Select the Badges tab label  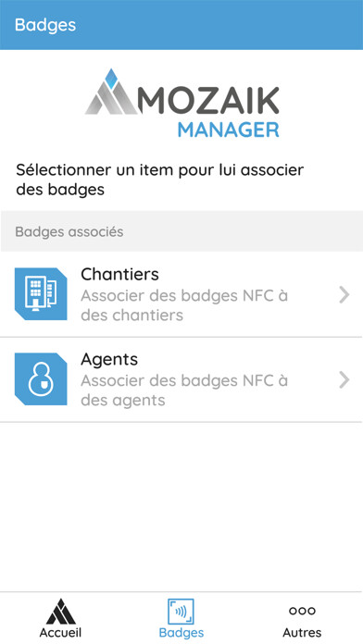tap(181, 633)
